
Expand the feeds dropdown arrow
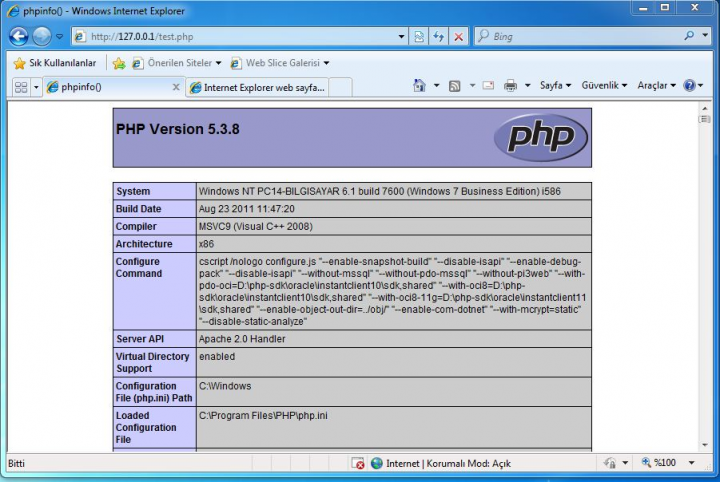[472, 85]
